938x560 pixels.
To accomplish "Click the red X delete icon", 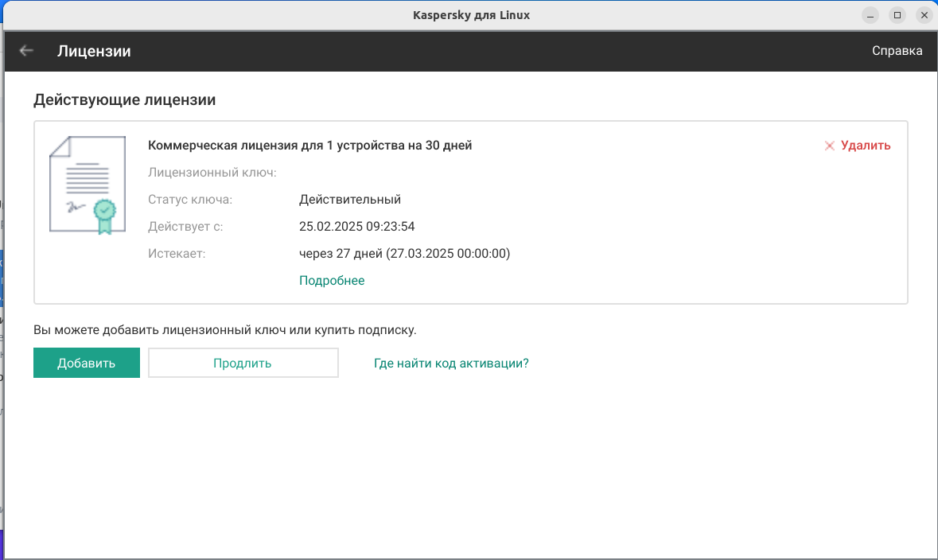I will click(829, 146).
